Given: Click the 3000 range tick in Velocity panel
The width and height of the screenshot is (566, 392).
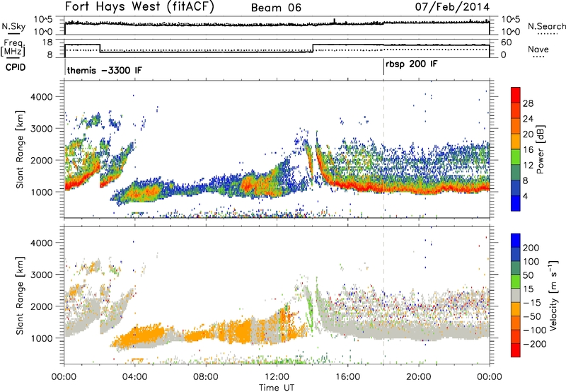Looking at the screenshot, I should [41, 275].
